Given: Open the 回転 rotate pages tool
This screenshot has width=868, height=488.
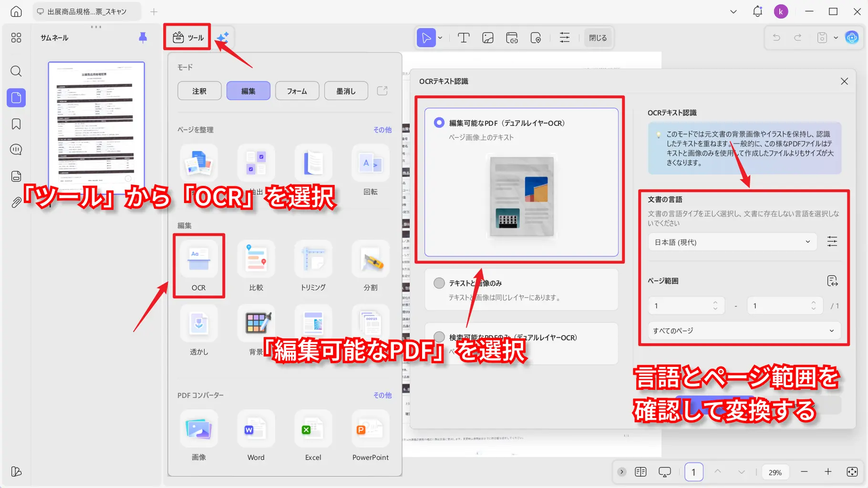Looking at the screenshot, I should pyautogui.click(x=371, y=170).
